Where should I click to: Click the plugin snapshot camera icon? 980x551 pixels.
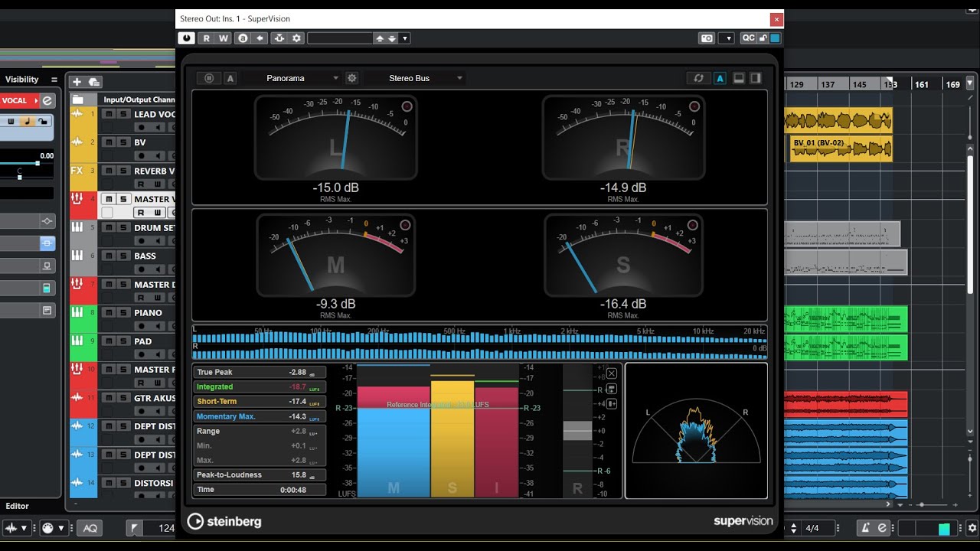tap(707, 38)
